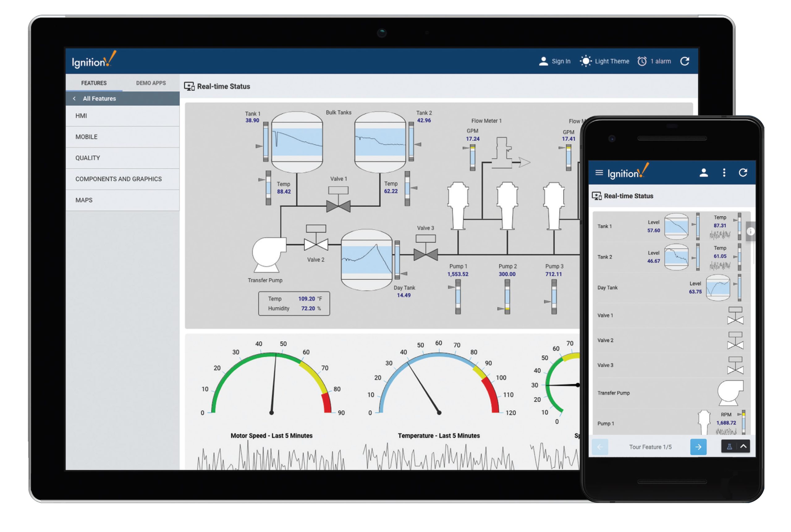
Task: Click the phone refresh icon
Action: pos(742,173)
